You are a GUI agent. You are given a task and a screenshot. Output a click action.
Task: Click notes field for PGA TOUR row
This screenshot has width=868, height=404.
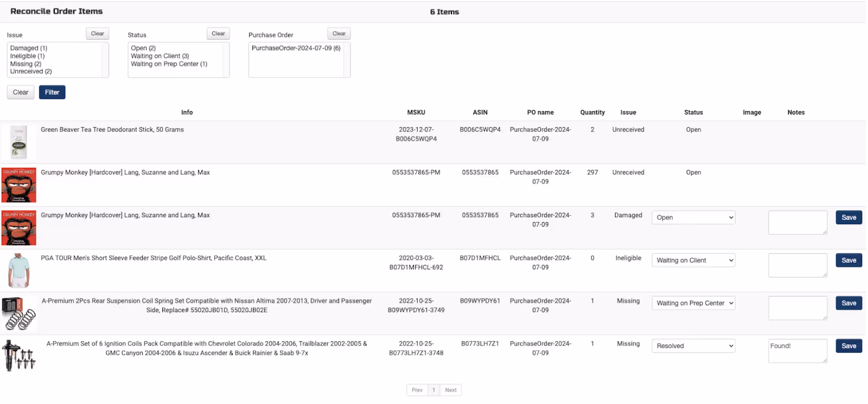click(797, 266)
